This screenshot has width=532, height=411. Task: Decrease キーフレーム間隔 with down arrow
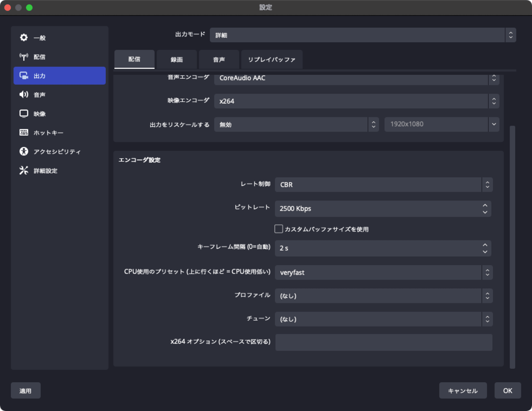[485, 252]
